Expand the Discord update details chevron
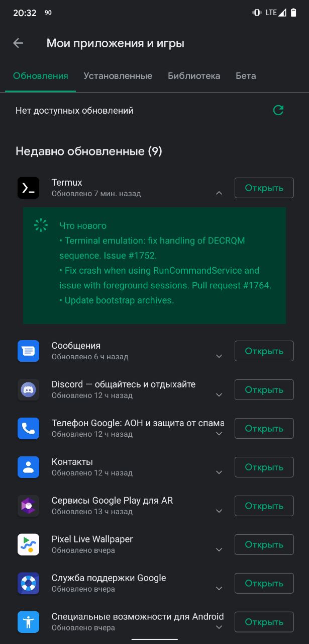The width and height of the screenshot is (309, 644). pos(219,395)
